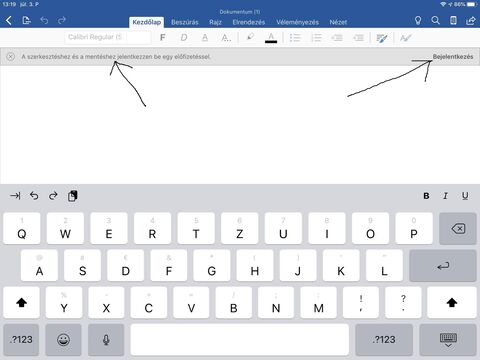
Task: Apply numbered list formatting
Action: tap(316, 38)
